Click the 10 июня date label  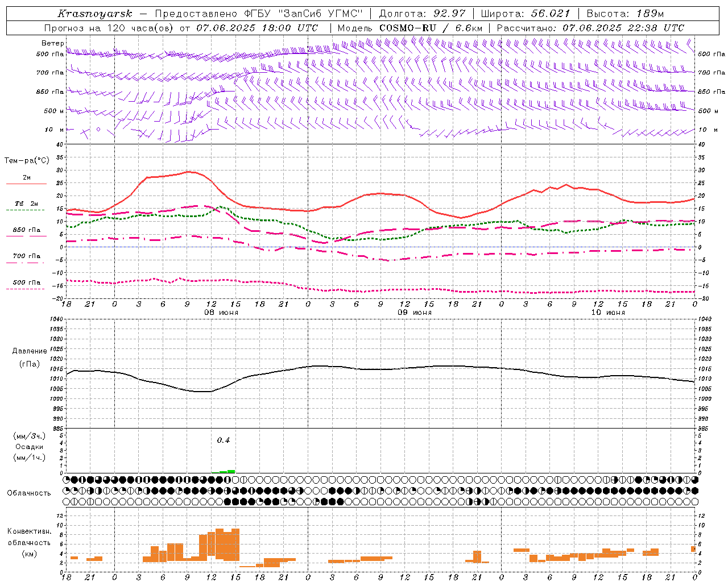pos(608,313)
